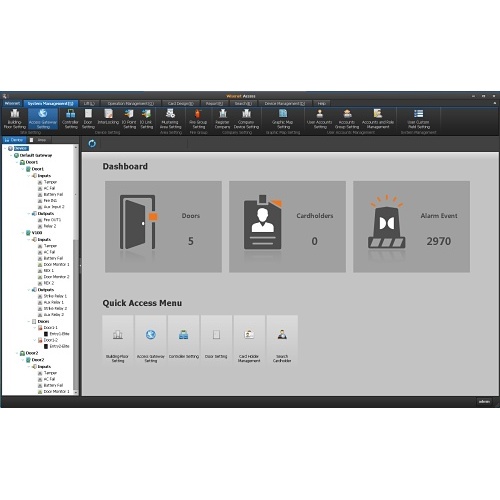
Task: Open Search Cardholder quick access tile
Action: [282, 340]
